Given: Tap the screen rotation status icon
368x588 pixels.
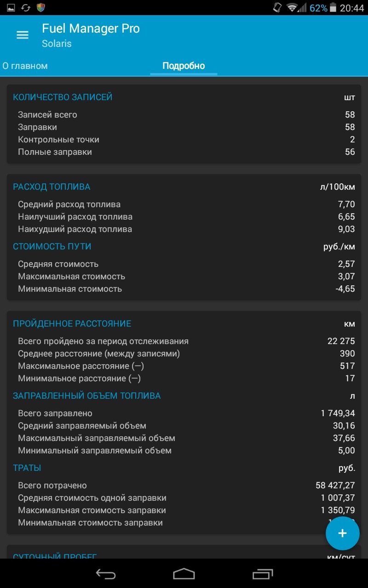Looking at the screenshot, I should point(277,8).
